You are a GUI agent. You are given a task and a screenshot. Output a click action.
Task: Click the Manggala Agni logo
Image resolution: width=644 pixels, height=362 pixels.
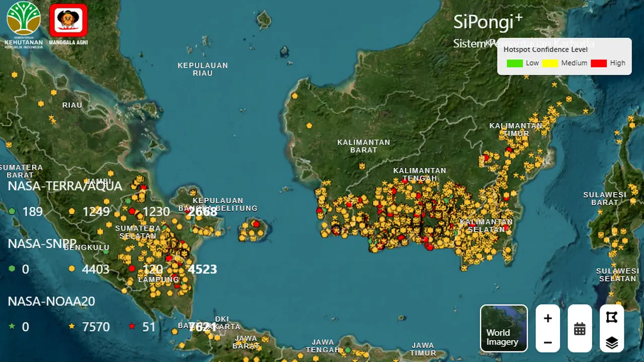[x=68, y=25]
